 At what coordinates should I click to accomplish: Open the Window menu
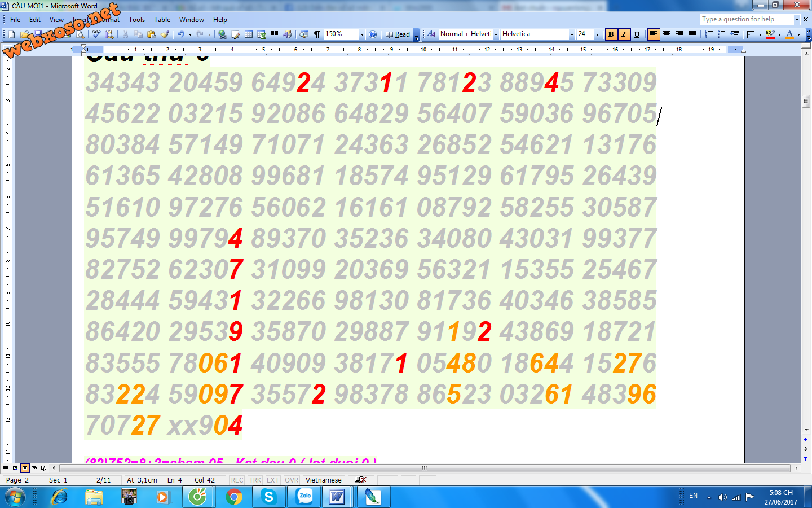coord(192,20)
